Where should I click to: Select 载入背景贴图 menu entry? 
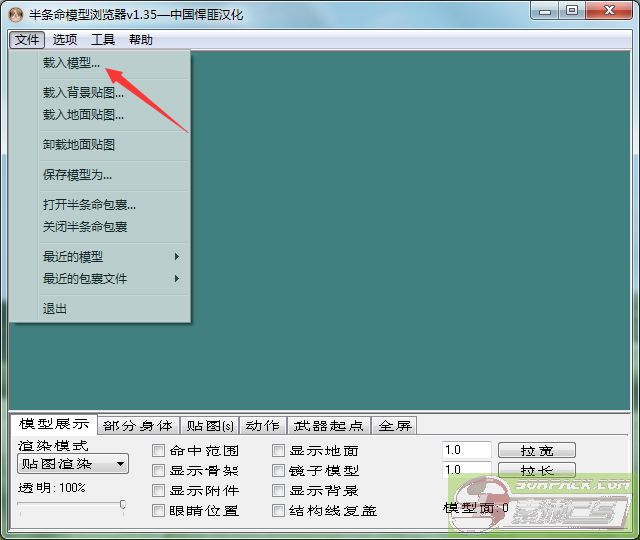point(83,93)
